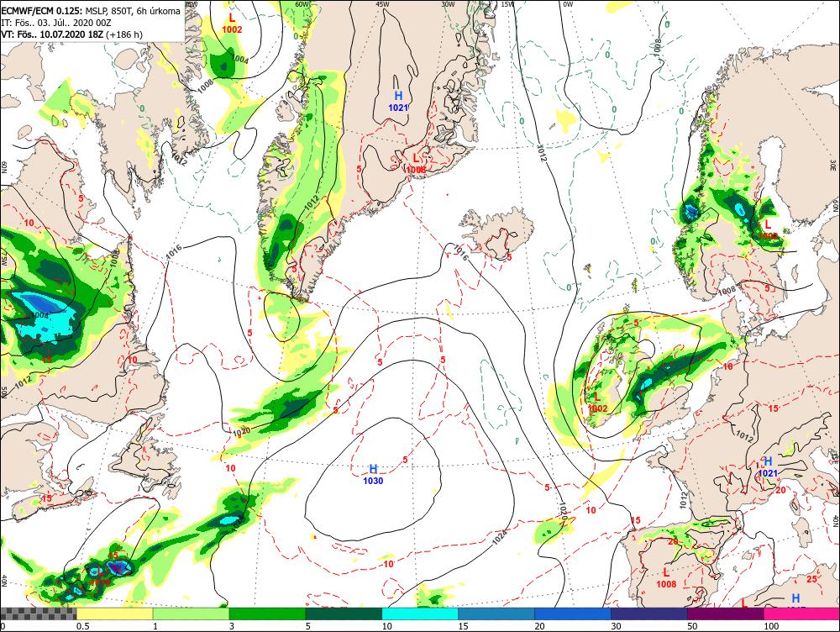Screen dimensions: 840x632
Task: Click the '30' legend scale label
Action: click(616, 626)
